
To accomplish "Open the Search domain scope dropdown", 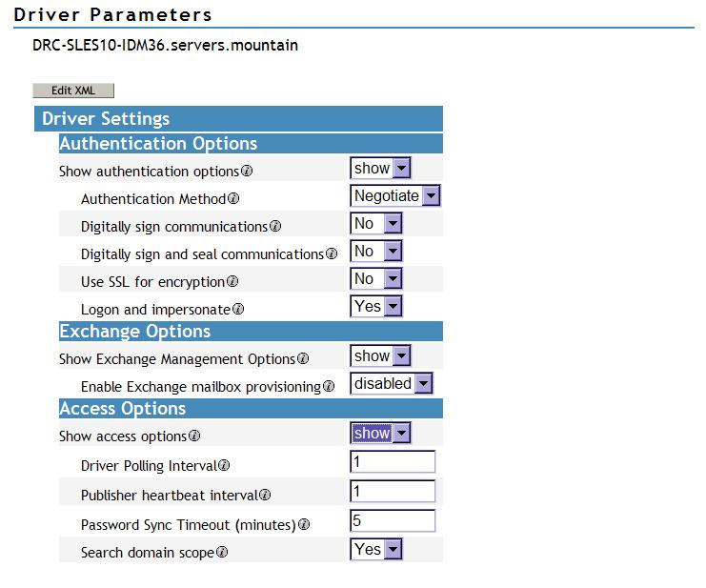I will click(x=376, y=549).
